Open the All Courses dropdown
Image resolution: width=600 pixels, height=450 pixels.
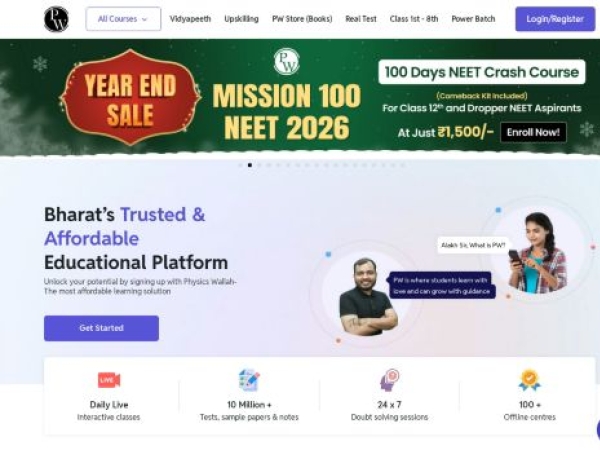[x=123, y=19]
